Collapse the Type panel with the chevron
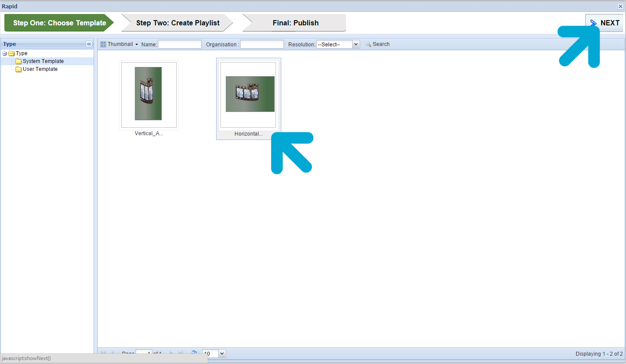 [x=89, y=44]
